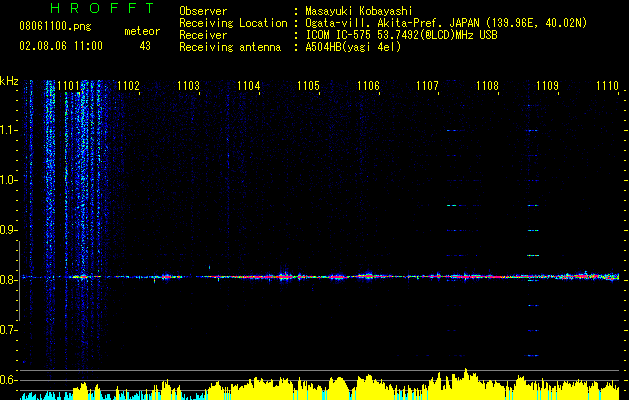Click the 0.8 kHz frequency label
The image size is (629, 400).
click(8, 280)
